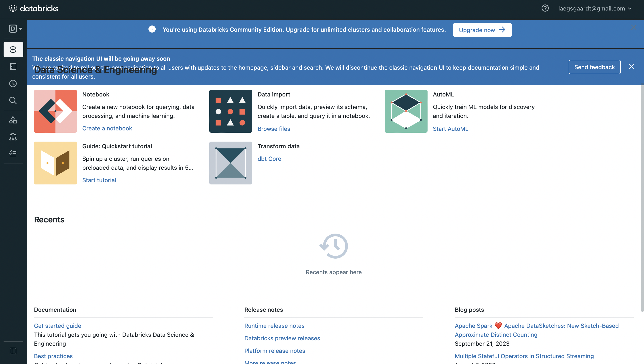Open the Workspace notebook icon in sidebar
644x364 pixels.
pyautogui.click(x=13, y=67)
